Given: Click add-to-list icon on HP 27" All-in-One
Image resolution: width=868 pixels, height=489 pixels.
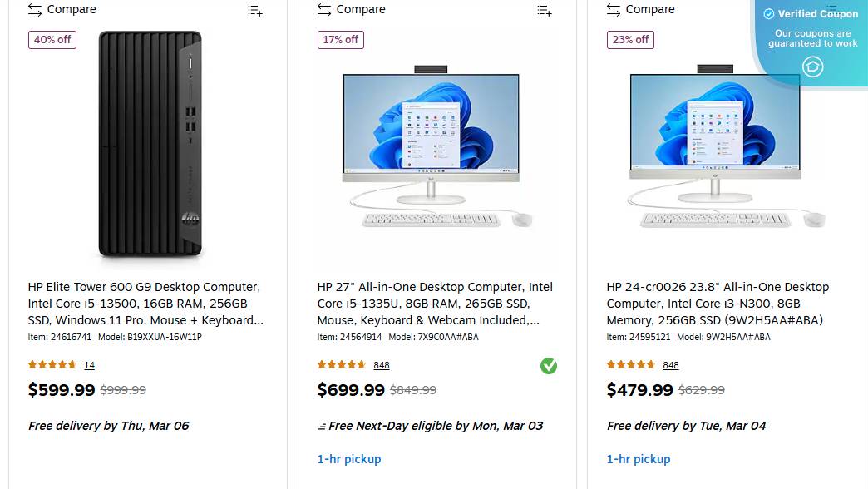Looking at the screenshot, I should click(x=545, y=11).
